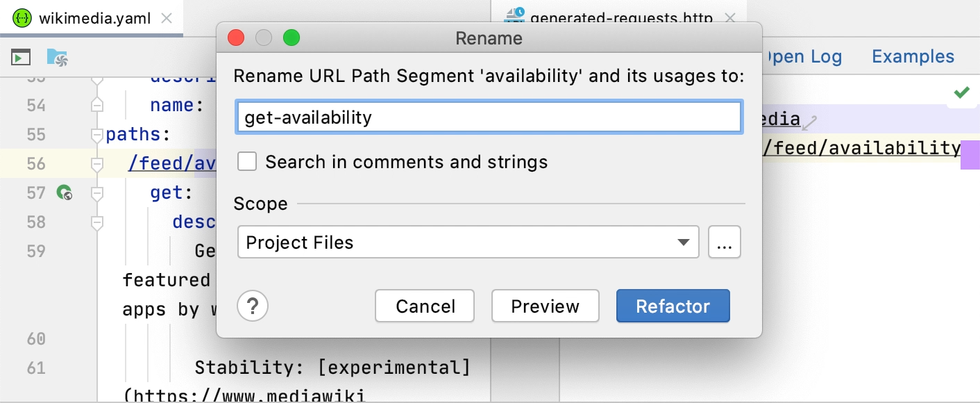Click the Run play icon in the toolbar
The width and height of the screenshot is (980, 403).
point(20,56)
